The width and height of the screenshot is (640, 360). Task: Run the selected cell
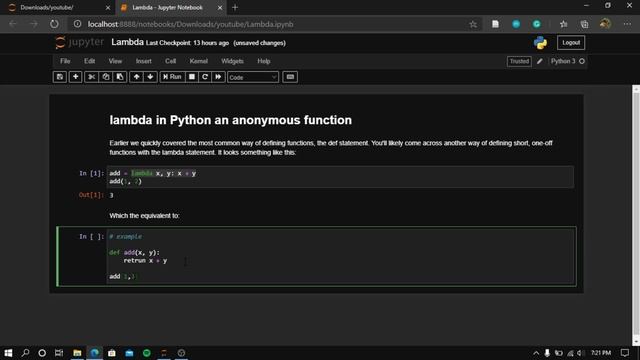[x=172, y=77]
